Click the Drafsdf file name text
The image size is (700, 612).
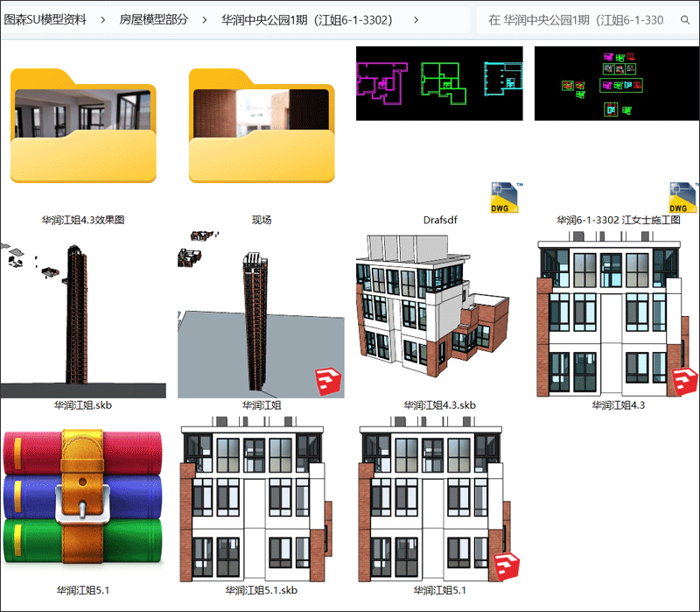(439, 220)
